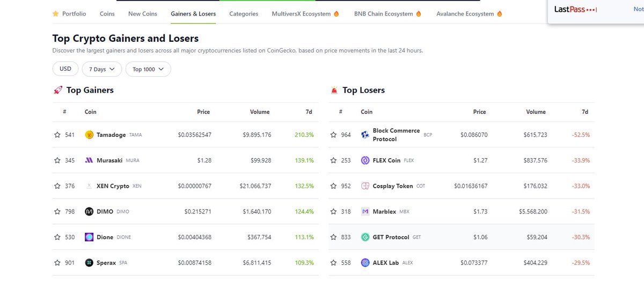Click the FLEX Coin logo
Screen dimensions: 644x281
click(x=365, y=160)
